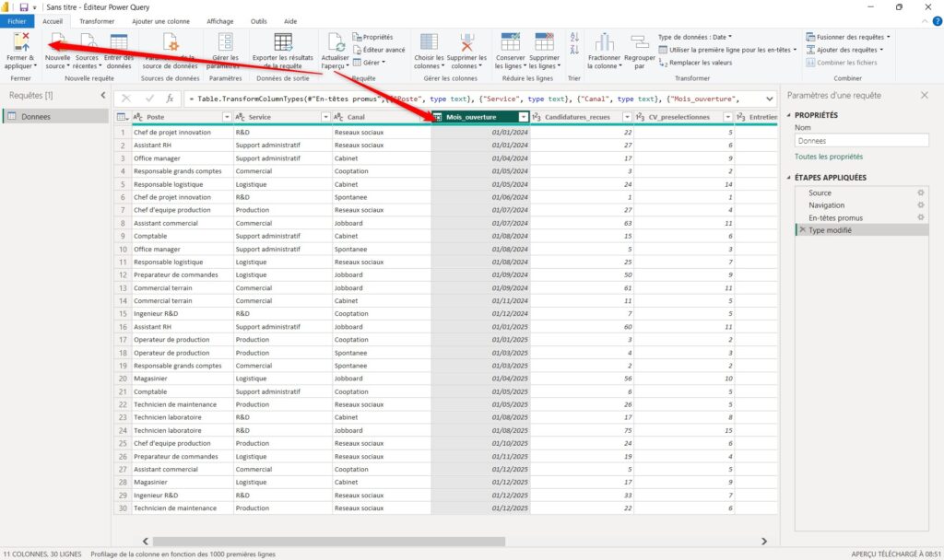Open Type de données : Date dropdown

tap(695, 37)
